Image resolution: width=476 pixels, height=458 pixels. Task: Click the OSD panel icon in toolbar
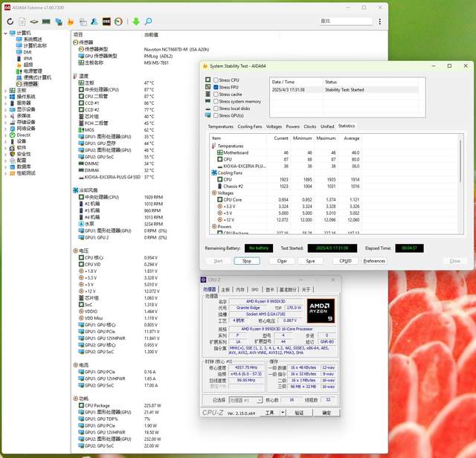pos(106,22)
